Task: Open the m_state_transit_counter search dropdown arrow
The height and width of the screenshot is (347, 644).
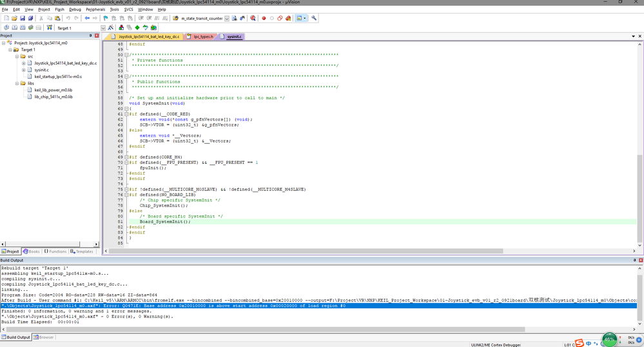Action: pos(227,19)
